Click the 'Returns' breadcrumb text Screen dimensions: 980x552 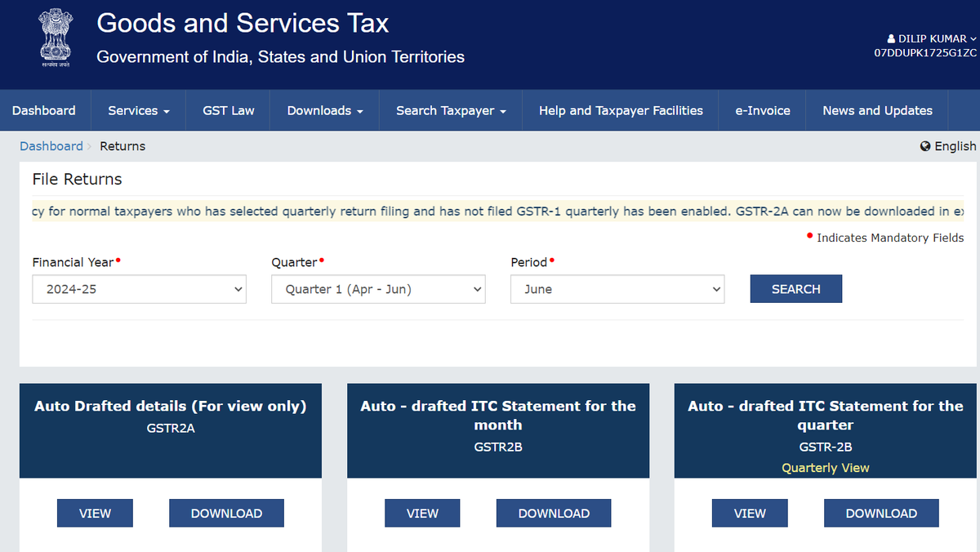pos(122,146)
